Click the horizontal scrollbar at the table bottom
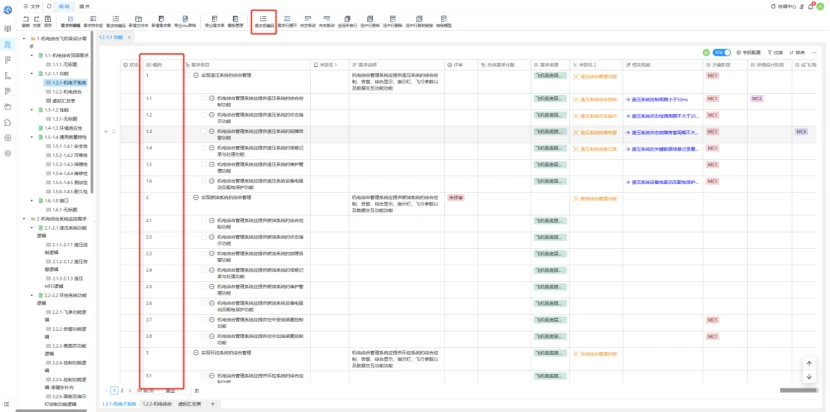 tap(799, 391)
